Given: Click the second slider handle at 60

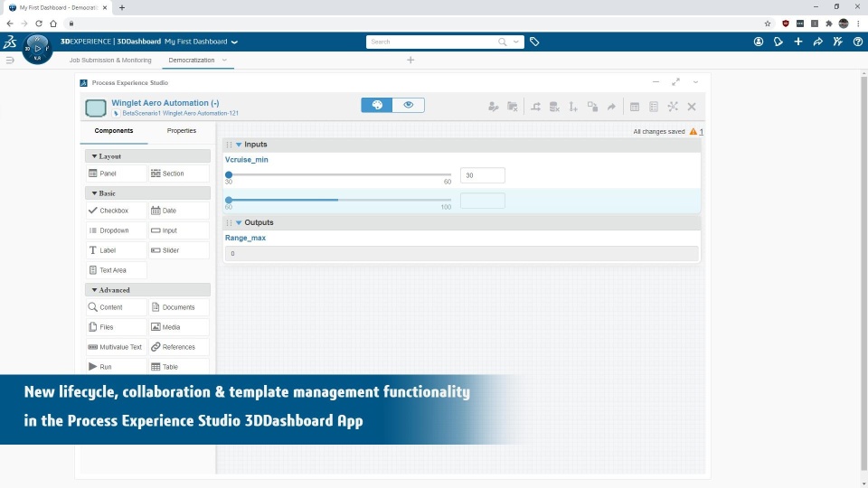Looking at the screenshot, I should [229, 201].
